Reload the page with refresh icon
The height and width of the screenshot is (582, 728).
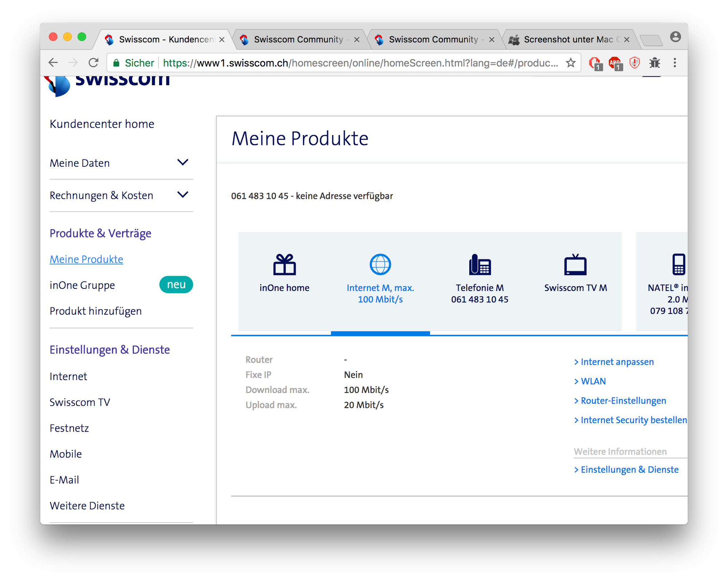click(x=94, y=63)
